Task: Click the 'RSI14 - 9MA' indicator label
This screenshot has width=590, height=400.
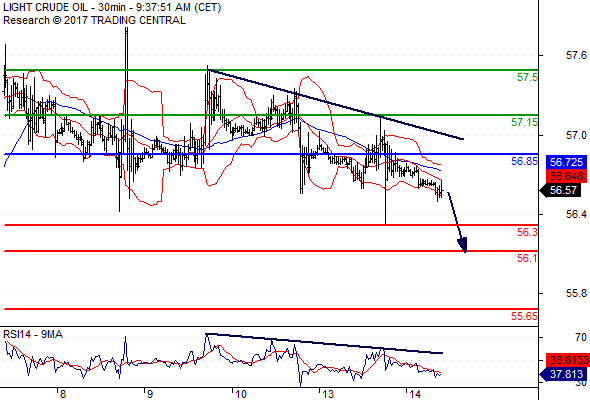Action: click(33, 334)
